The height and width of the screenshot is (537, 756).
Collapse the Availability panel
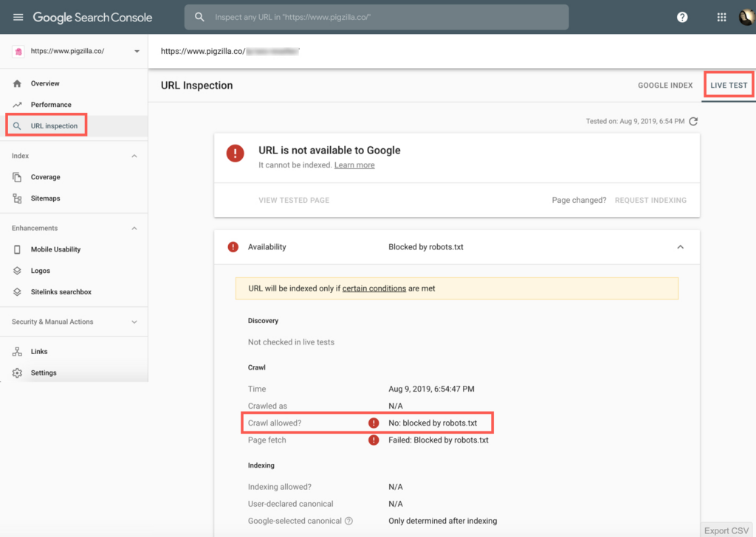point(680,247)
